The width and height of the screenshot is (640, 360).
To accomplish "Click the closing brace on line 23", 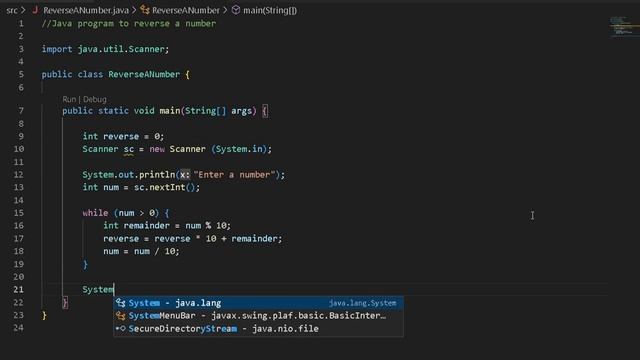I will [44, 315].
